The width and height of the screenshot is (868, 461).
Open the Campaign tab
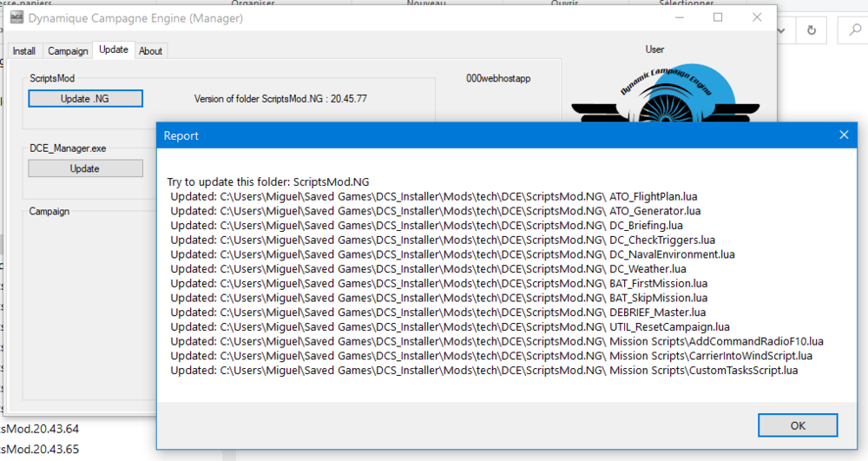68,51
